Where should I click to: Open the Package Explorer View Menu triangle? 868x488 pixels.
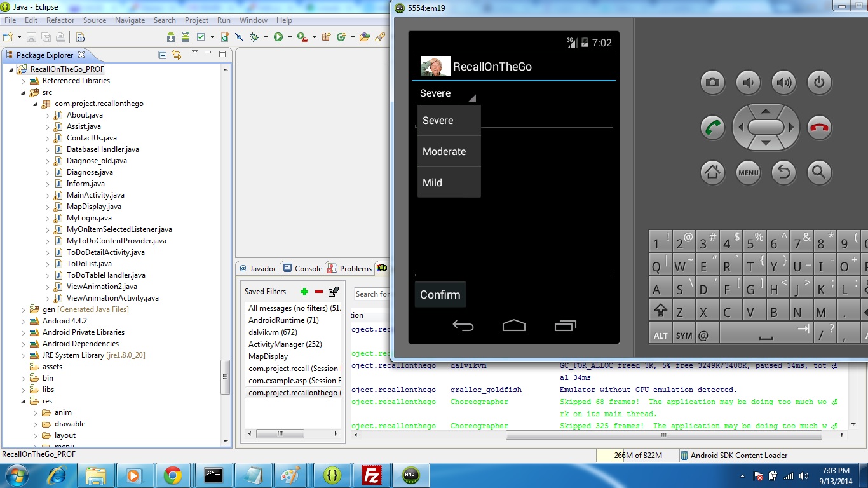click(x=194, y=53)
